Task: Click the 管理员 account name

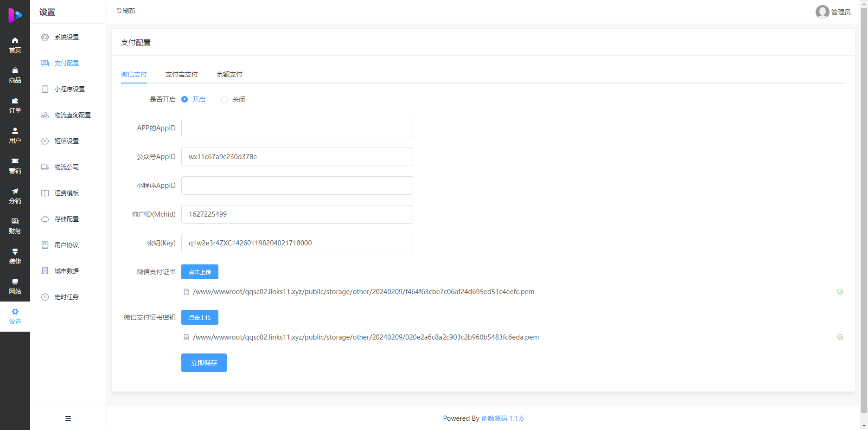Action: click(x=841, y=12)
